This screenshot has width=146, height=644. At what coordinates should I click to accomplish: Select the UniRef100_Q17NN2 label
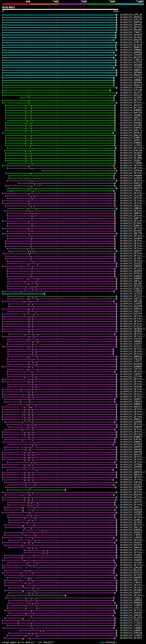[x=131, y=156]
